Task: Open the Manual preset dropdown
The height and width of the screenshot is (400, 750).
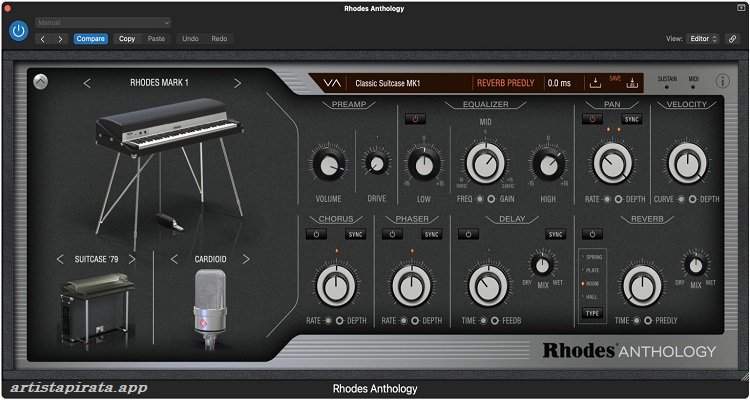Action: [x=103, y=22]
